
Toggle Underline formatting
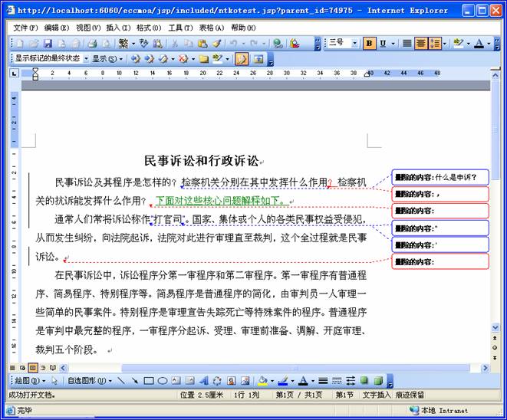click(x=384, y=44)
